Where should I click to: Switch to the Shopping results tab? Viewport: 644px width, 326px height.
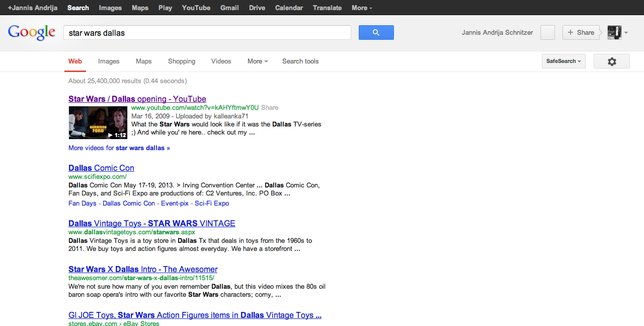click(x=182, y=61)
